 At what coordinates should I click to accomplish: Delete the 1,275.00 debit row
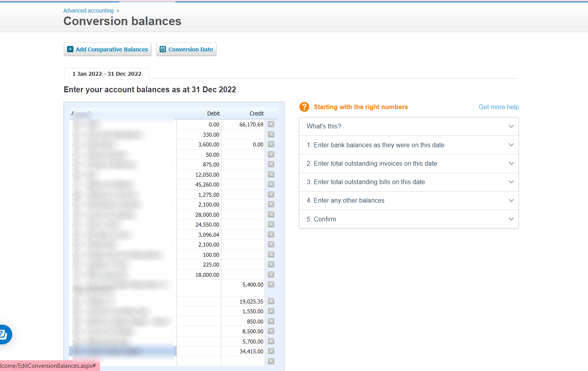271,194
